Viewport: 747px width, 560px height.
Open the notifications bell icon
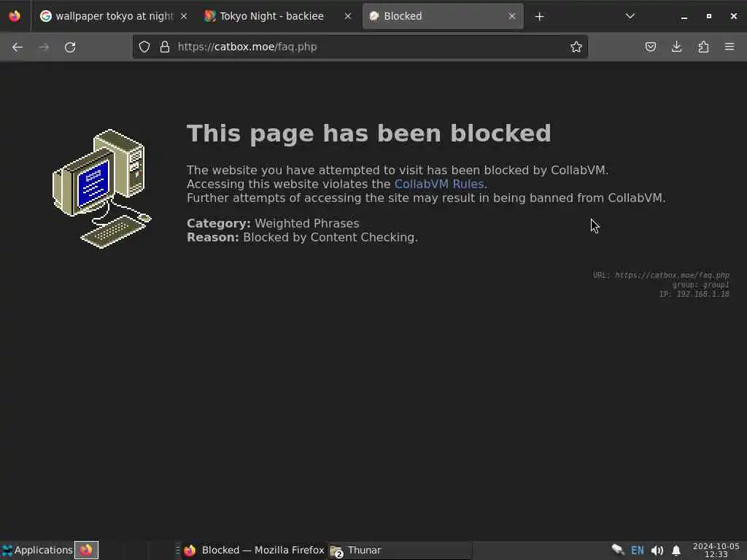click(676, 551)
